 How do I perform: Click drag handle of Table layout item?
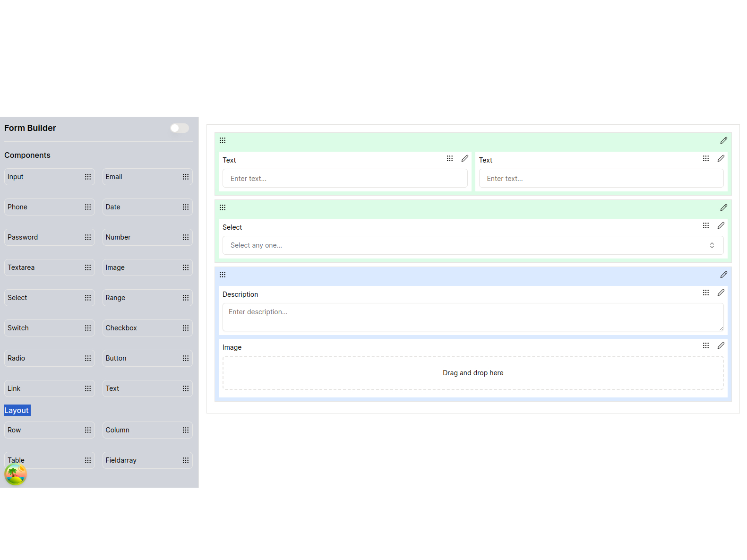(x=88, y=460)
